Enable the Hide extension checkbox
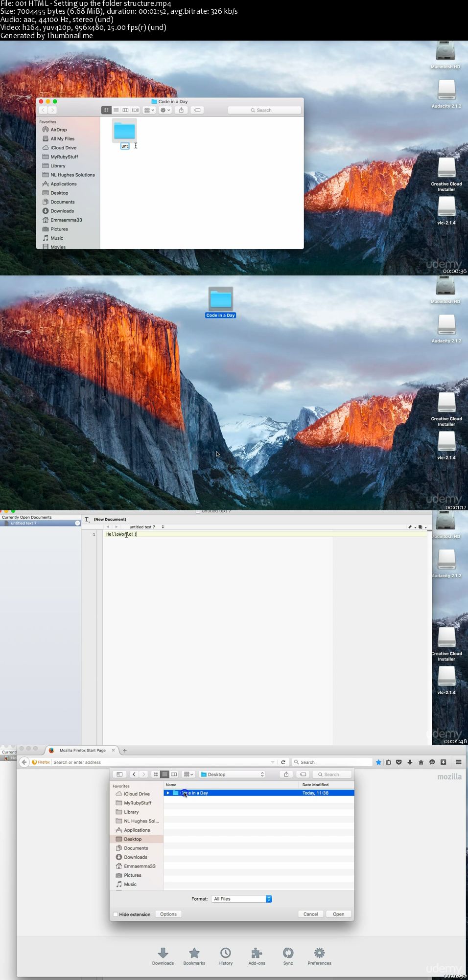 [116, 914]
